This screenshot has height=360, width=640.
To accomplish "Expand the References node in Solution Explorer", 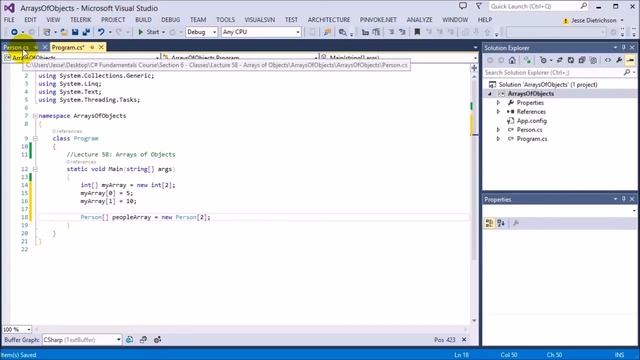I will click(498, 112).
